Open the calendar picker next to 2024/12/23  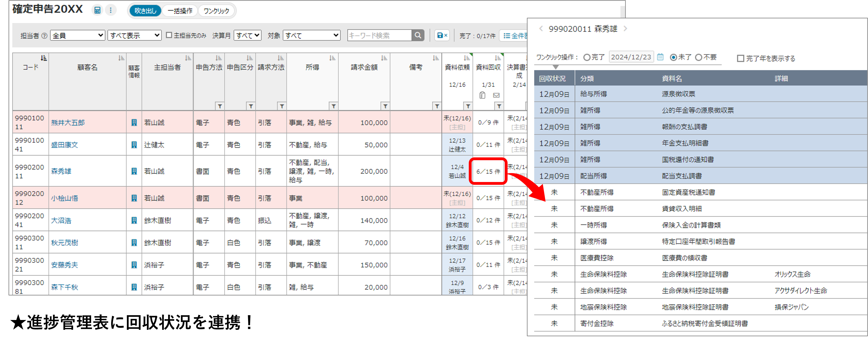click(x=660, y=57)
